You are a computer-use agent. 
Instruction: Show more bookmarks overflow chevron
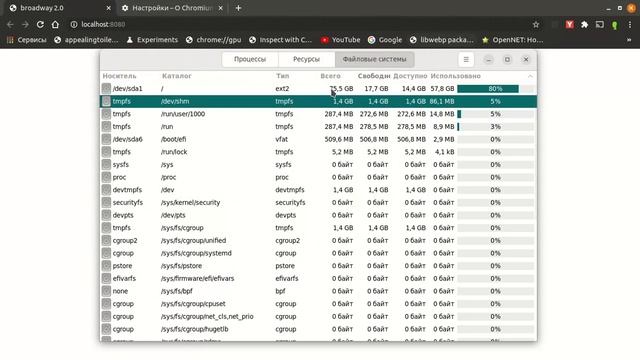click(x=629, y=40)
